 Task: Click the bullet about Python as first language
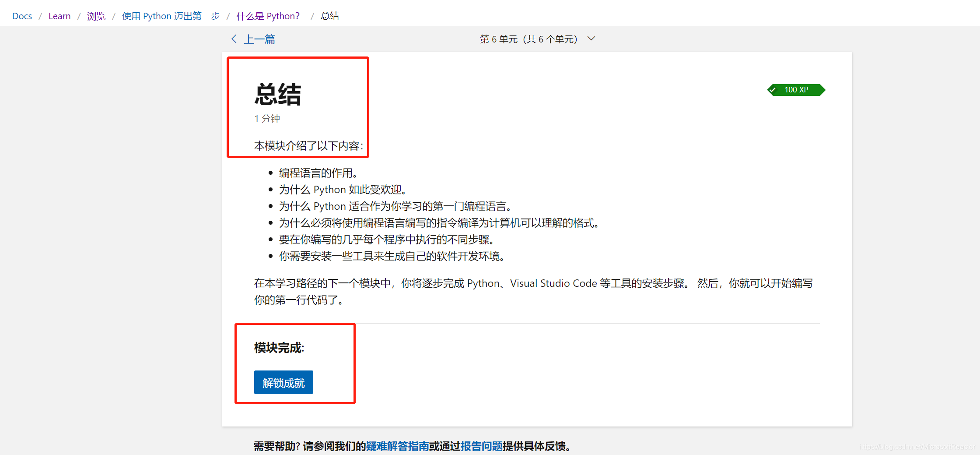[x=395, y=206]
